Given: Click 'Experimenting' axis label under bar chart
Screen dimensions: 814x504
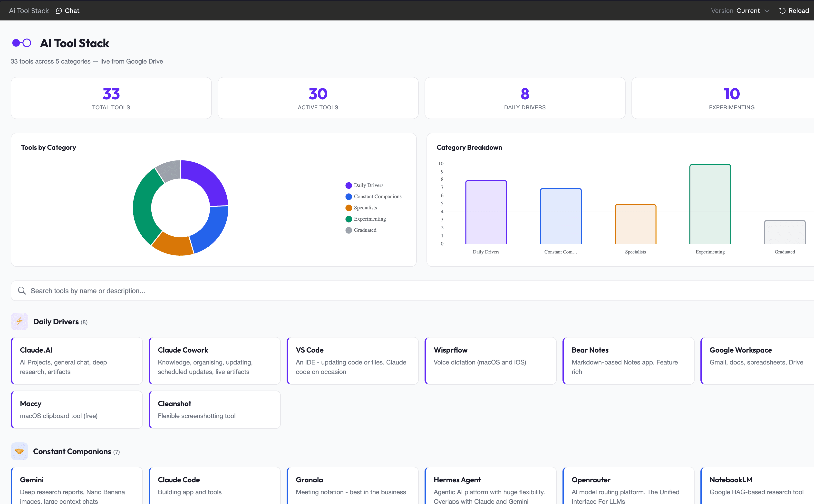Looking at the screenshot, I should coord(710,252).
